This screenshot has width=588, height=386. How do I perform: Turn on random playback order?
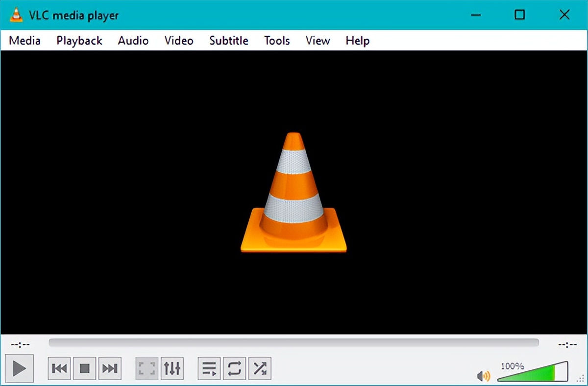260,368
